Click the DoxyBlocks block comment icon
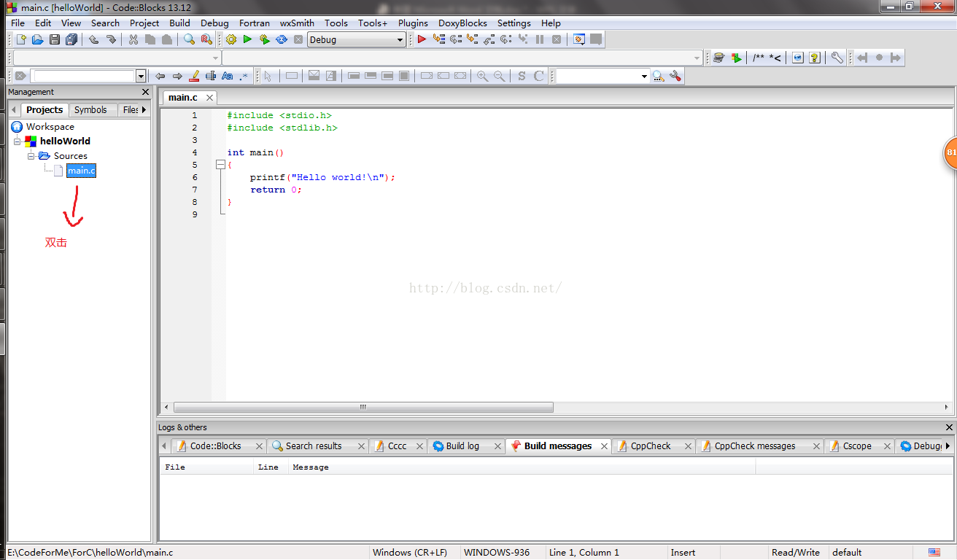Screen dimensions: 957x560 [759, 58]
